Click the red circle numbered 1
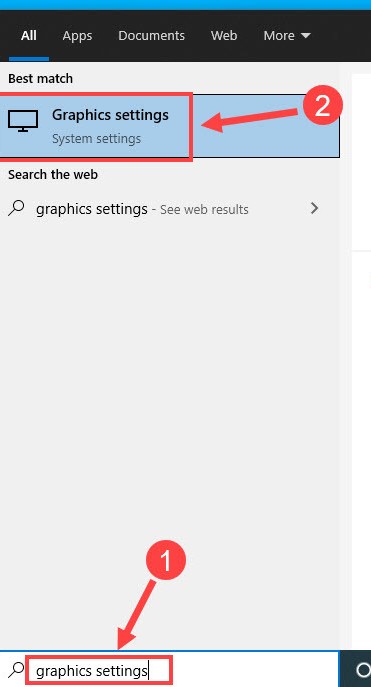Viewport: 371px width, 687px height. 166,561
